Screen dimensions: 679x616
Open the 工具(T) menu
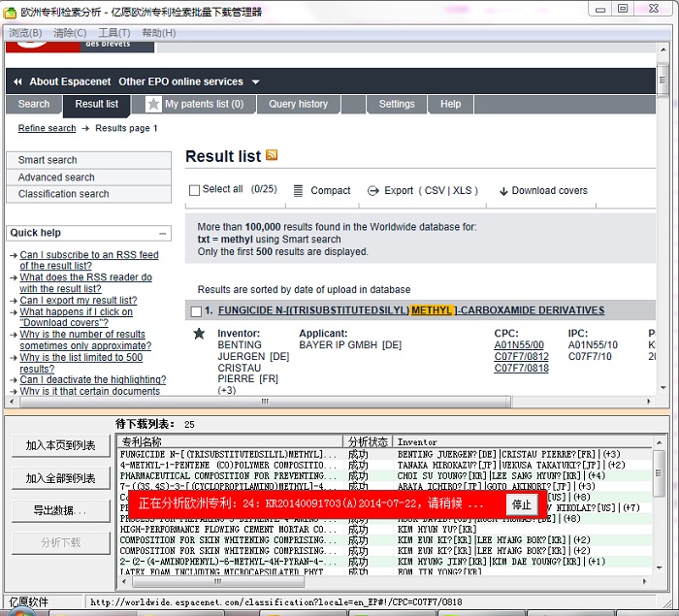tap(114, 33)
